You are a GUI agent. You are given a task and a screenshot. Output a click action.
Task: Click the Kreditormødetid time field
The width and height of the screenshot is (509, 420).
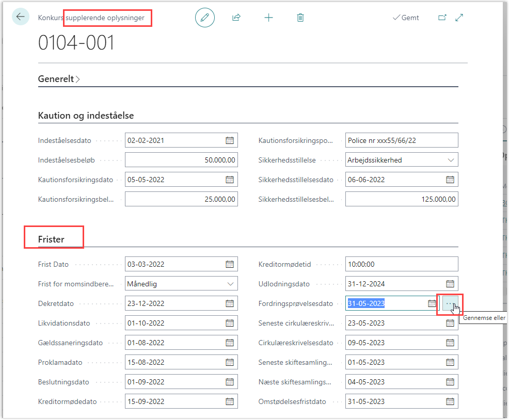click(x=401, y=264)
